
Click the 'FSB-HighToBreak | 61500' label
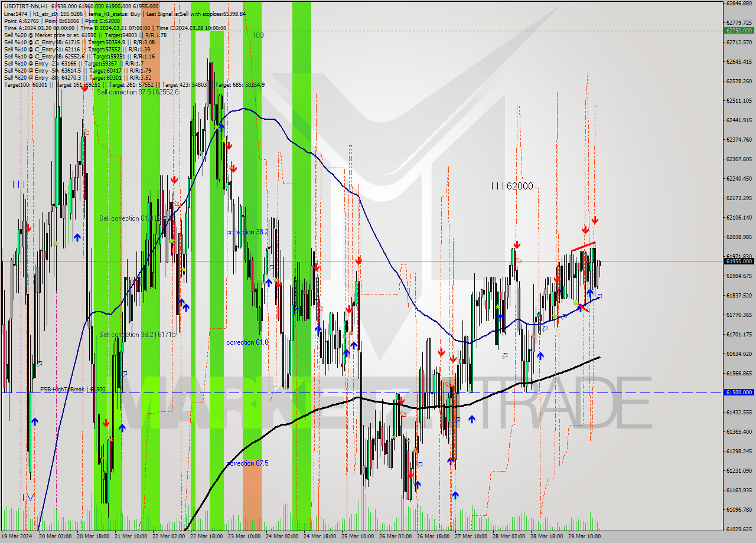coord(73,390)
